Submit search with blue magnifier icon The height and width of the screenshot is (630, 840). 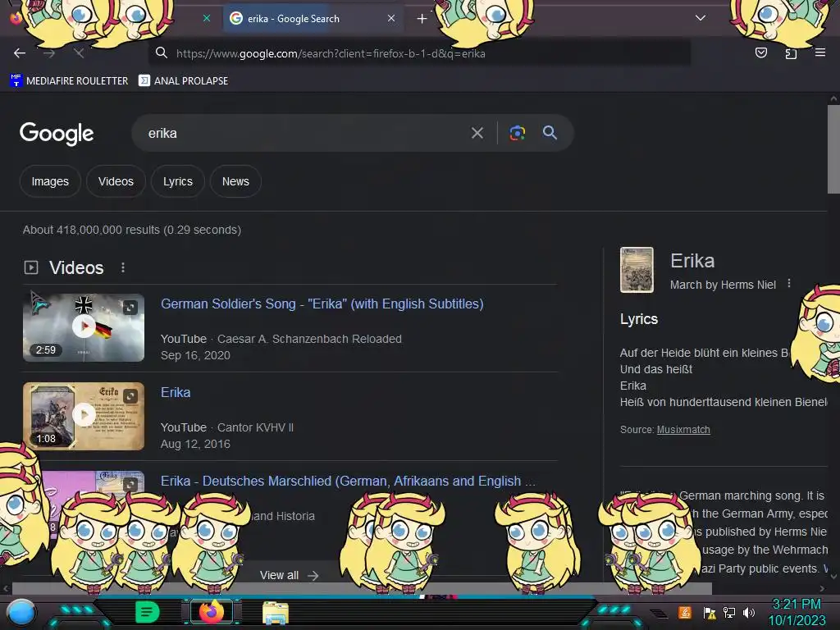[550, 132]
